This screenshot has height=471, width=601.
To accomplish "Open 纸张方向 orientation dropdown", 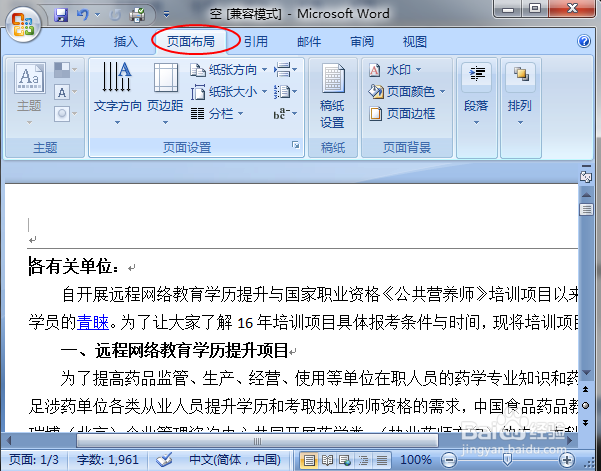I will point(229,70).
